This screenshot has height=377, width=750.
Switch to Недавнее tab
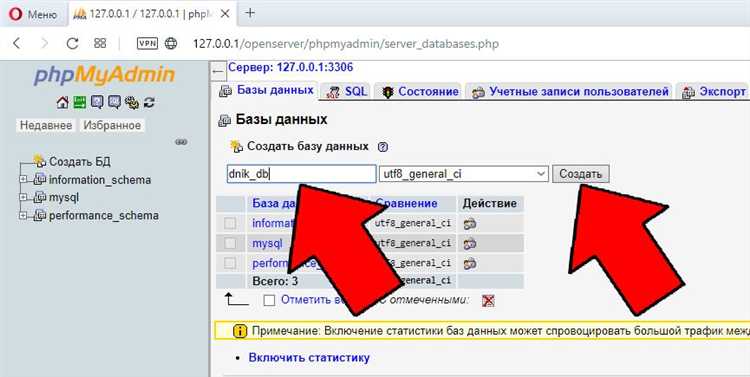tap(46, 125)
